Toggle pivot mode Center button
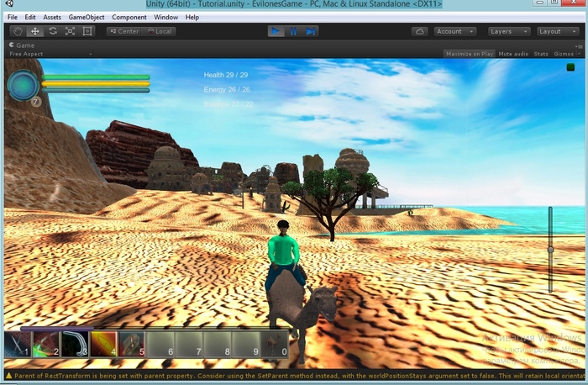Image resolution: width=588 pixels, height=385 pixels. point(123,31)
